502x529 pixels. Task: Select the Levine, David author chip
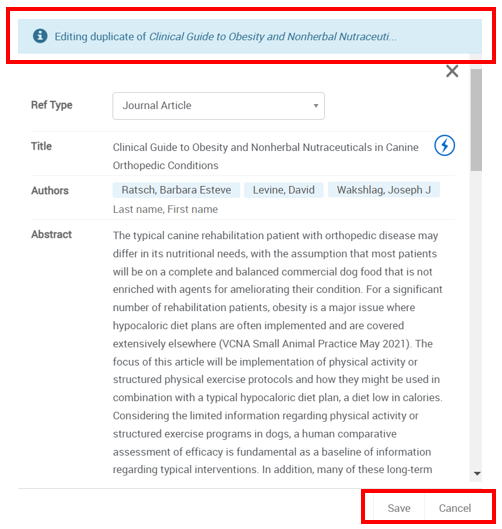(x=284, y=190)
